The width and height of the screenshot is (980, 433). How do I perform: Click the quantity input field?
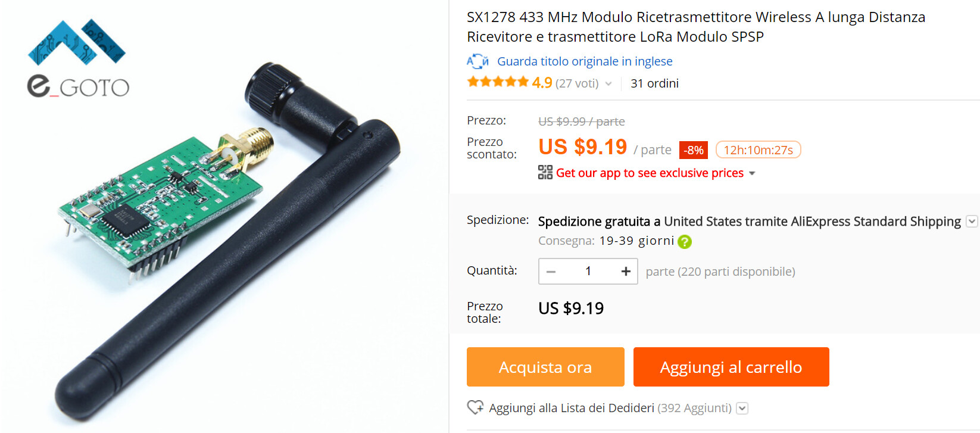click(588, 271)
